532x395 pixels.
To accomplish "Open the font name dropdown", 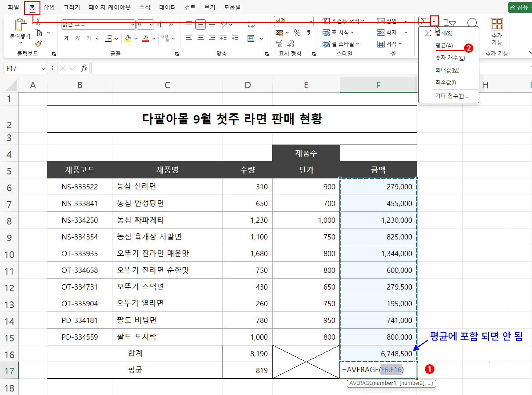I will point(132,24).
